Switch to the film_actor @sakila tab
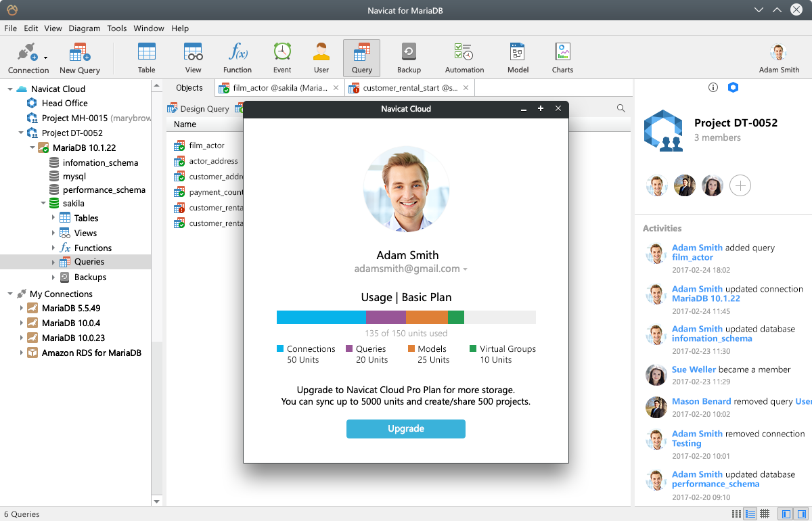Viewport: 812px width, 521px height. (279, 88)
